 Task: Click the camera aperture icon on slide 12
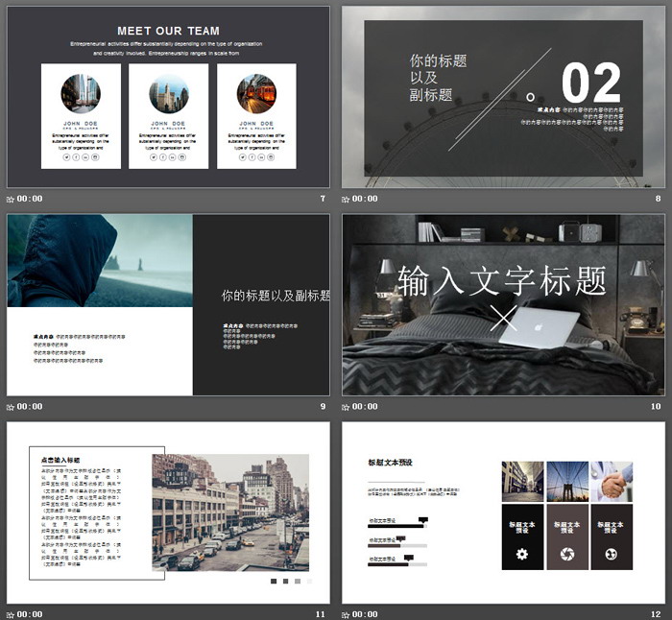point(566,554)
